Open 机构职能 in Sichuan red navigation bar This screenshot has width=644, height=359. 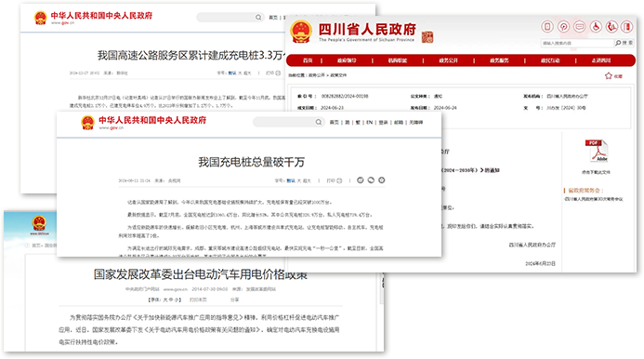(397, 60)
